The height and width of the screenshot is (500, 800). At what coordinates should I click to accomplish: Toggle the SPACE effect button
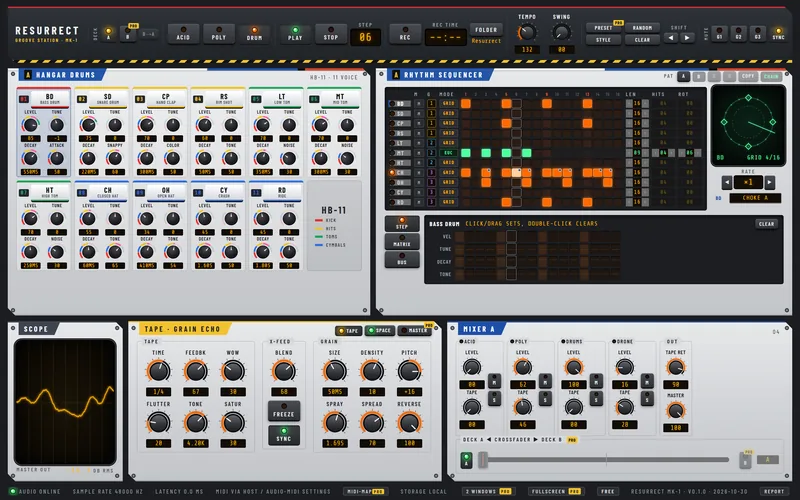[x=380, y=331]
